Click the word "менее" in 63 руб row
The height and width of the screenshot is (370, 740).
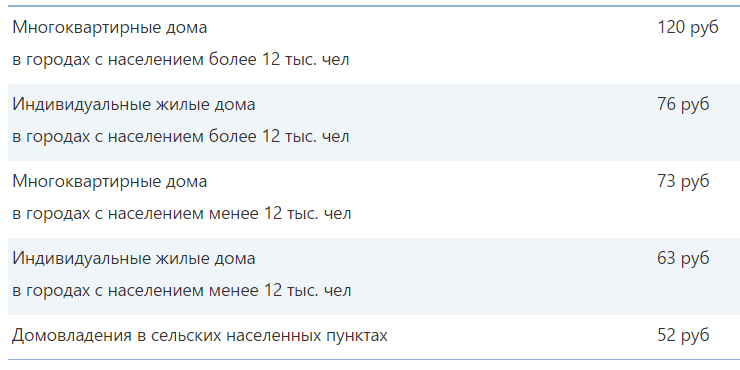coord(233,291)
